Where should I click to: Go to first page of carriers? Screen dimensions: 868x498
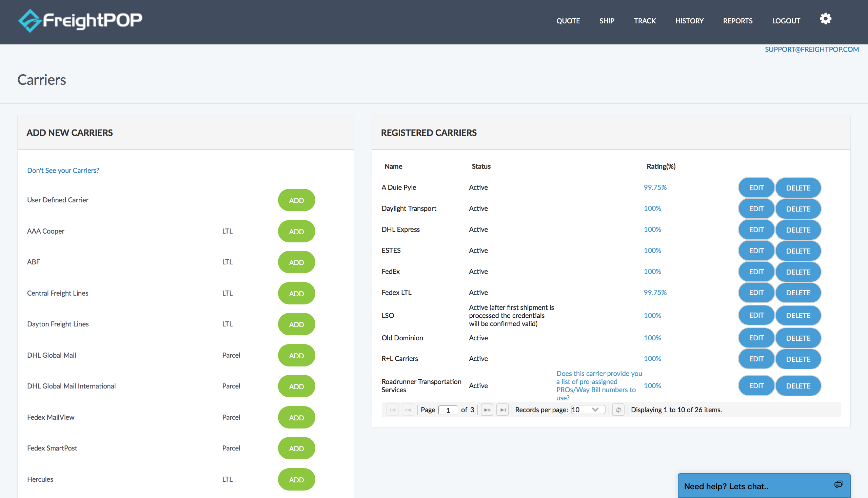click(392, 410)
